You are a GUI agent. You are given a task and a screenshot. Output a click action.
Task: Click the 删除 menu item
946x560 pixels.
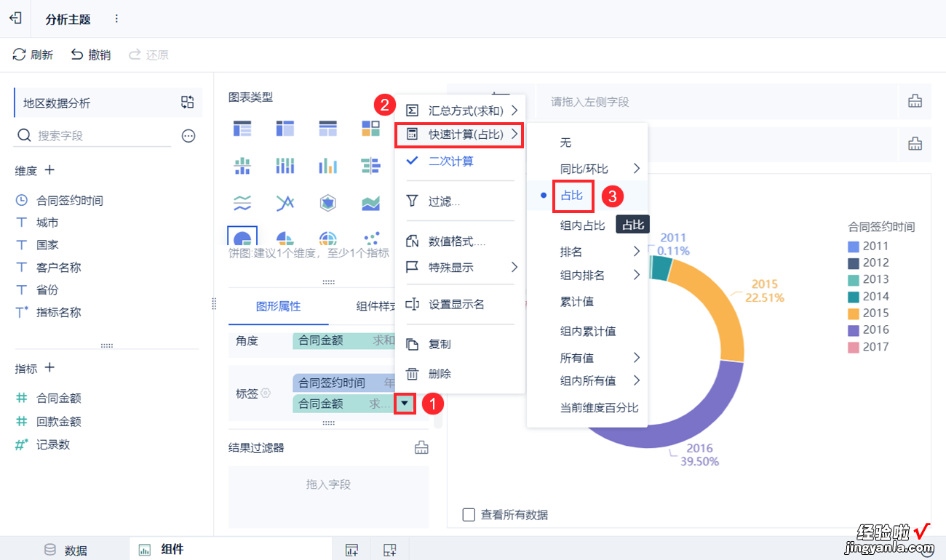[x=460, y=374]
